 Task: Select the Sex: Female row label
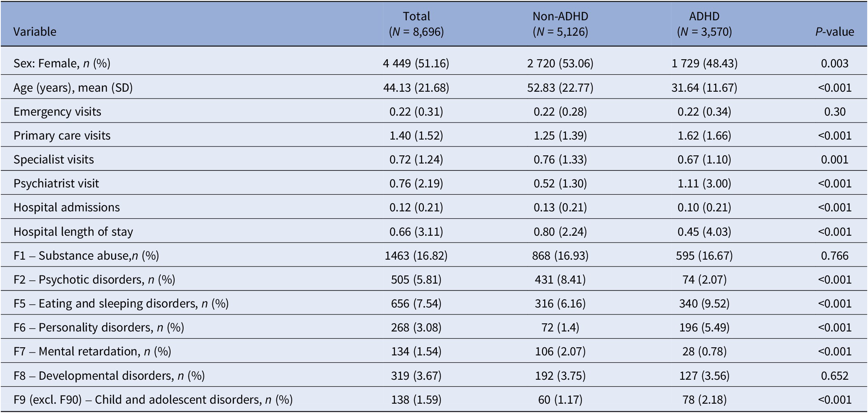(62, 63)
